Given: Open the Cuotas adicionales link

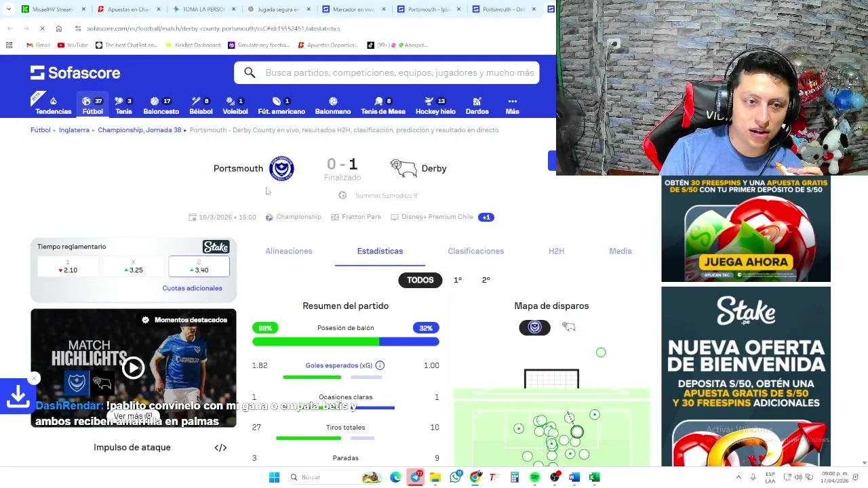Looking at the screenshot, I should click(x=192, y=288).
